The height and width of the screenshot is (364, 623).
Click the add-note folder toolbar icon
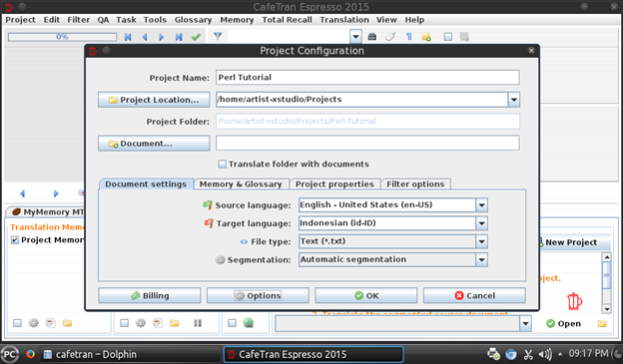(426, 37)
